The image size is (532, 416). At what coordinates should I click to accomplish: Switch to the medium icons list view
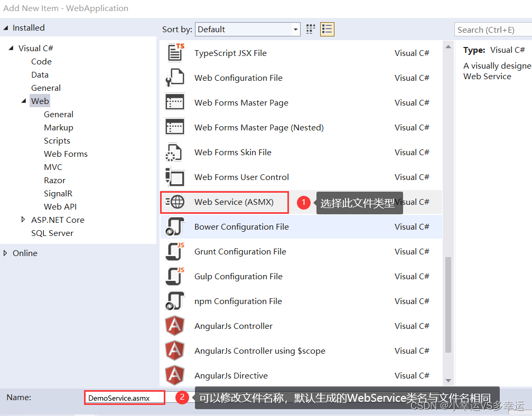point(326,29)
